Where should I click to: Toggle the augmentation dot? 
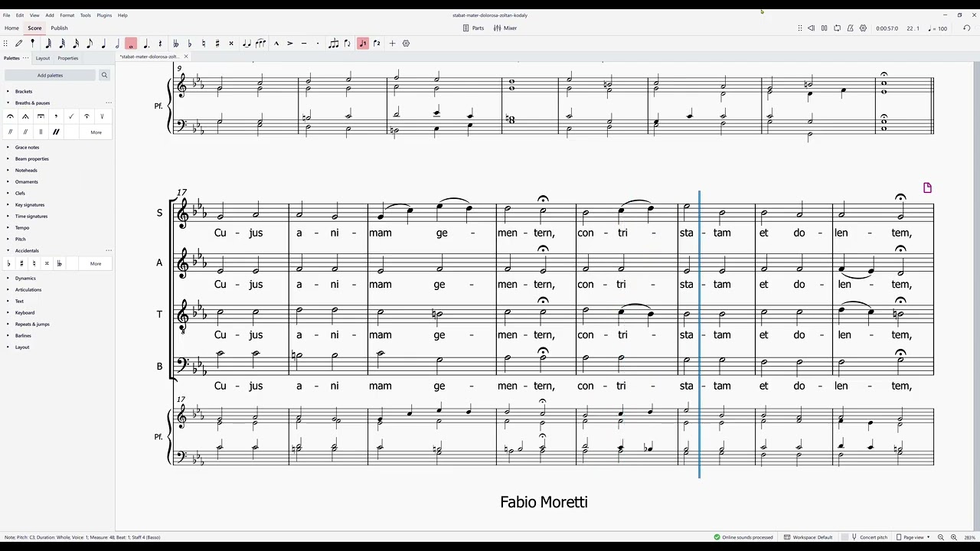point(146,44)
